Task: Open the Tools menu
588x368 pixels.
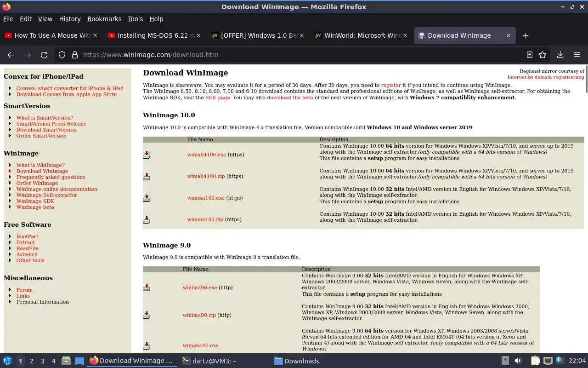Action: tap(136, 19)
